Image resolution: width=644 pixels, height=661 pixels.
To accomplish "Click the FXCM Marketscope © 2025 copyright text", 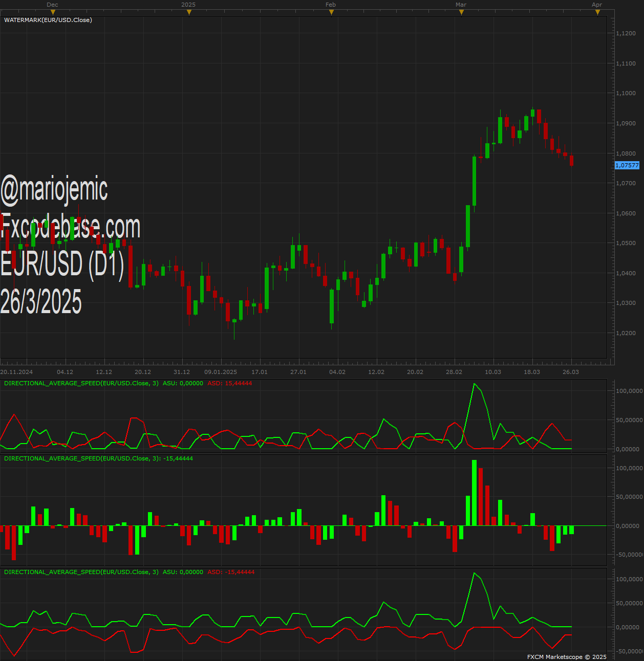I will pos(567,657).
